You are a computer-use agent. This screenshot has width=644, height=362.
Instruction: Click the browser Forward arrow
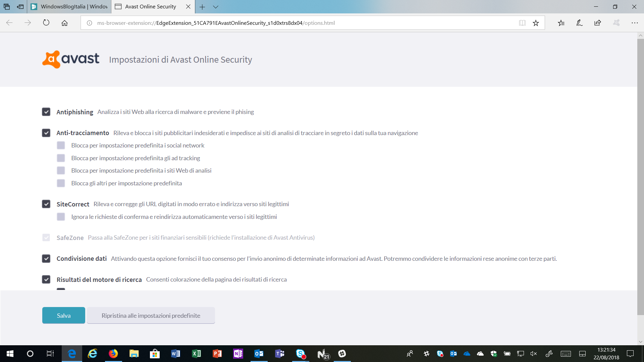point(28,23)
